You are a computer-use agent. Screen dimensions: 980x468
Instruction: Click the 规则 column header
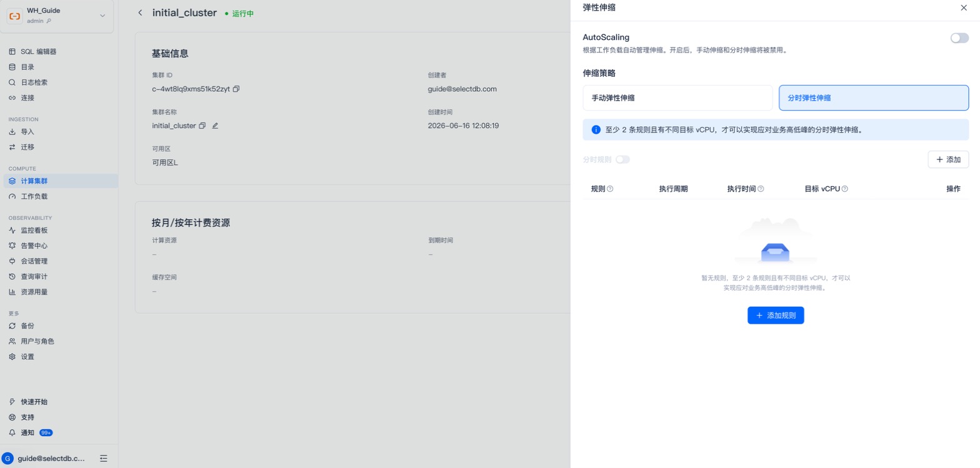click(x=598, y=189)
